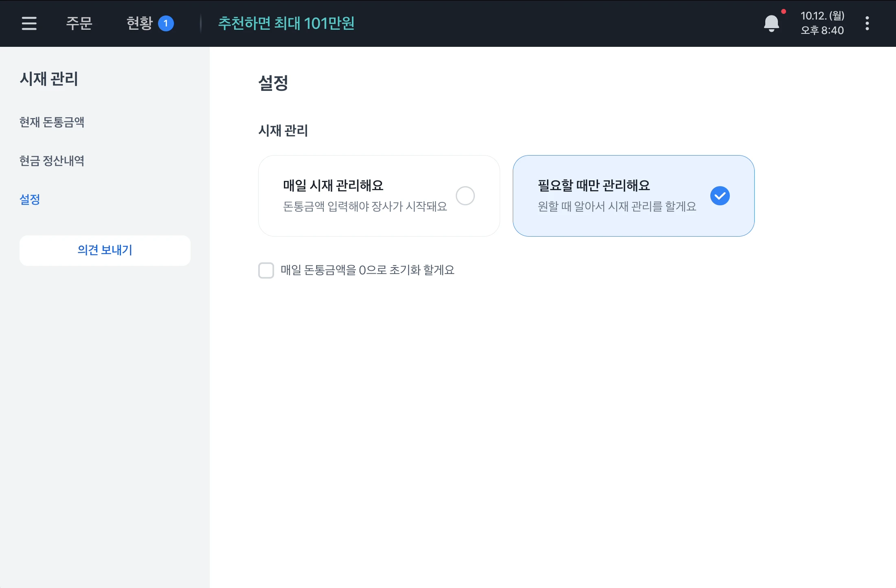Click the 돈통금액 입력해야 장사가 시작돼요 description

click(x=365, y=206)
